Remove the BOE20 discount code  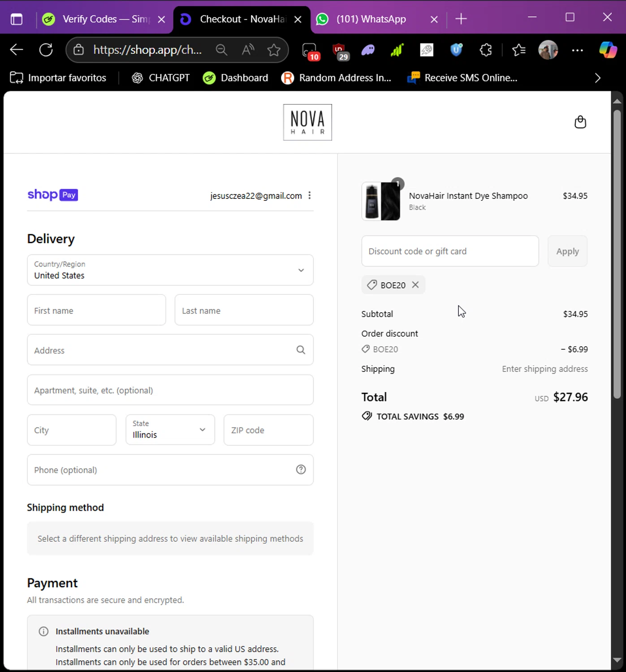tap(415, 285)
